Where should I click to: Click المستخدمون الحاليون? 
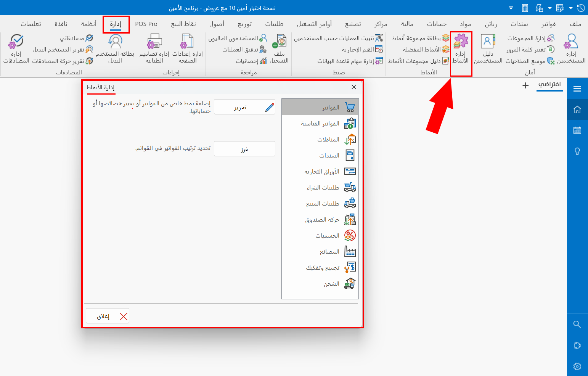(x=238, y=38)
